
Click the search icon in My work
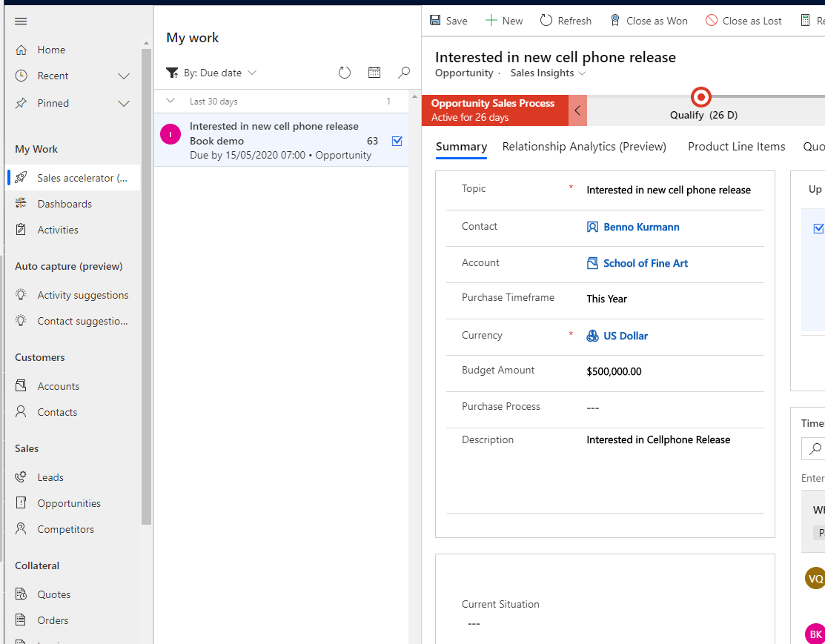pos(404,73)
